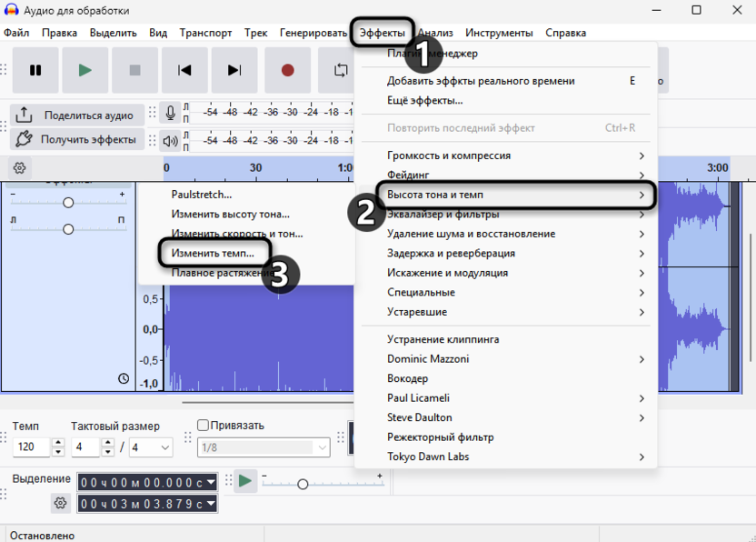This screenshot has height=542, width=756.
Task: Open the time signature denominator dropdown
Action: click(x=151, y=447)
